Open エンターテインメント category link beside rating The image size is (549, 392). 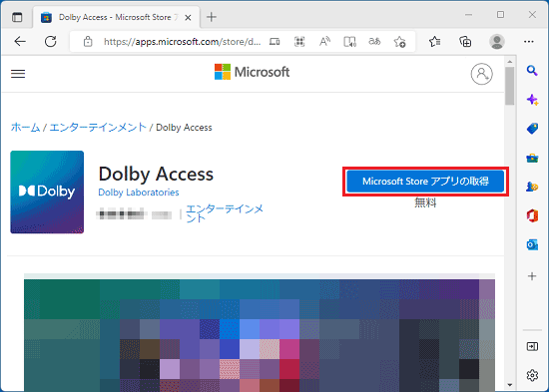[225, 213]
